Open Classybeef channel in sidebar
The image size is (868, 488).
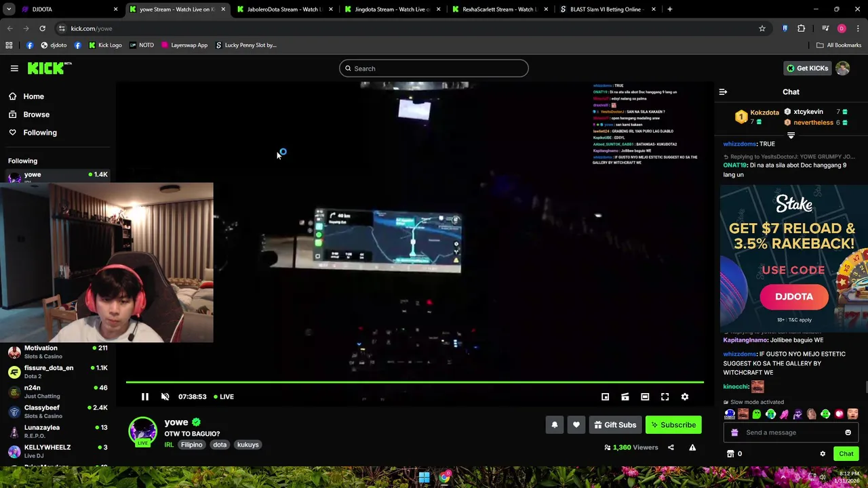coord(58,411)
